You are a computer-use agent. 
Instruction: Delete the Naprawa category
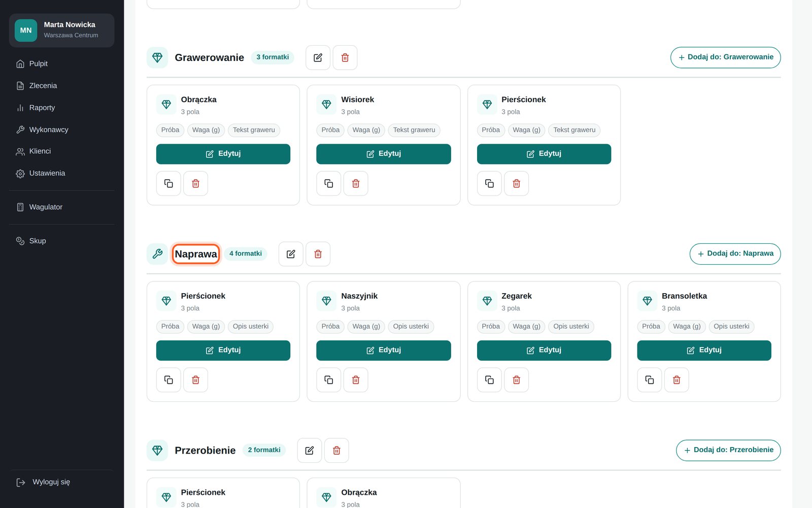tap(318, 254)
